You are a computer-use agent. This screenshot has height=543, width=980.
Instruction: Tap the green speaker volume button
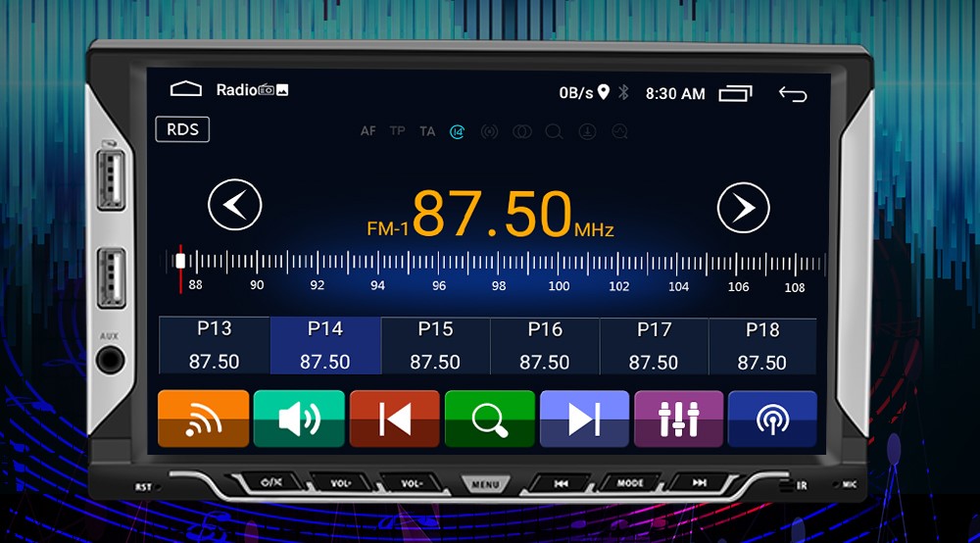point(299,418)
